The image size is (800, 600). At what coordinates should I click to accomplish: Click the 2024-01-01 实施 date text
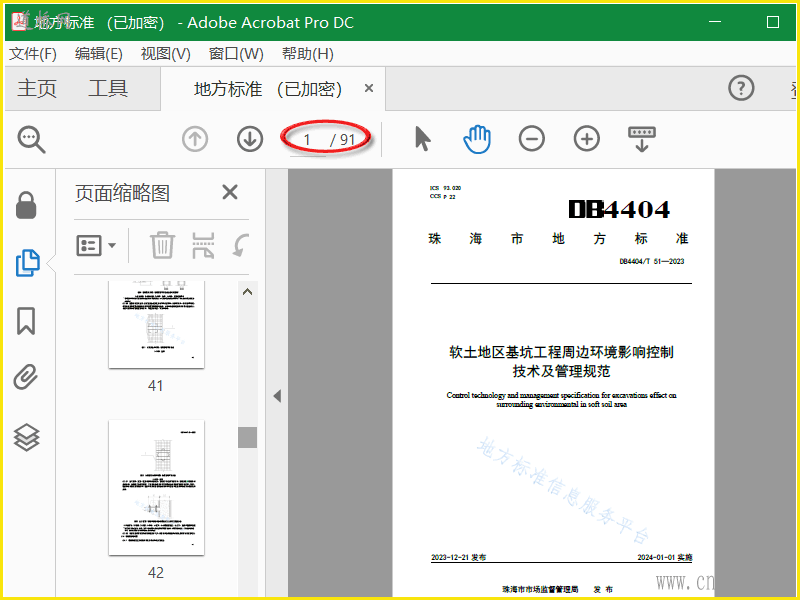(x=665, y=557)
